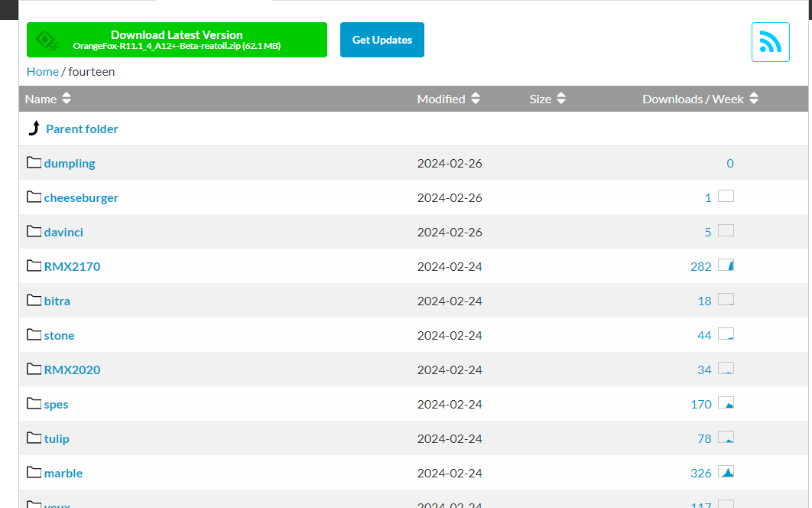The width and height of the screenshot is (812, 508).
Task: Click the RMX2170 folder icon
Action: coord(34,266)
